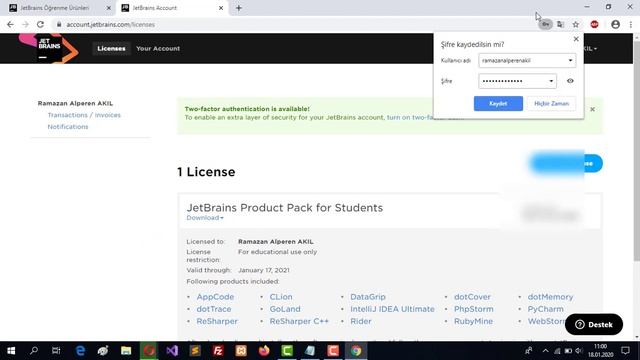Click the JetBrains logo
This screenshot has width=640, height=360.
click(49, 48)
